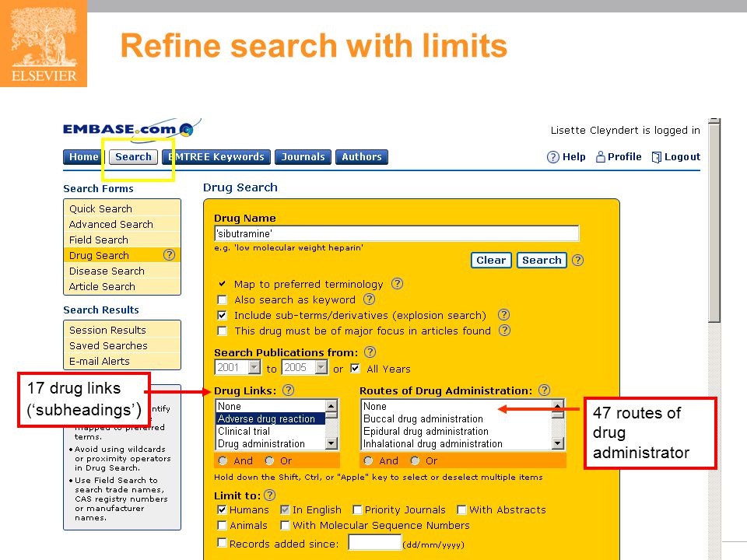Viewport: 747px width, 560px height.
Task: Toggle Map to preferred terminology checkmark
Action: coord(222,284)
